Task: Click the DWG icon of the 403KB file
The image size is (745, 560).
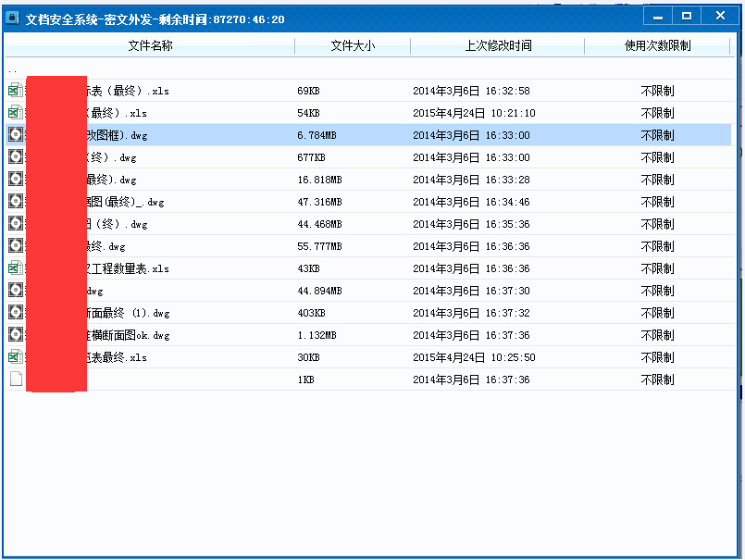Action: point(16,313)
